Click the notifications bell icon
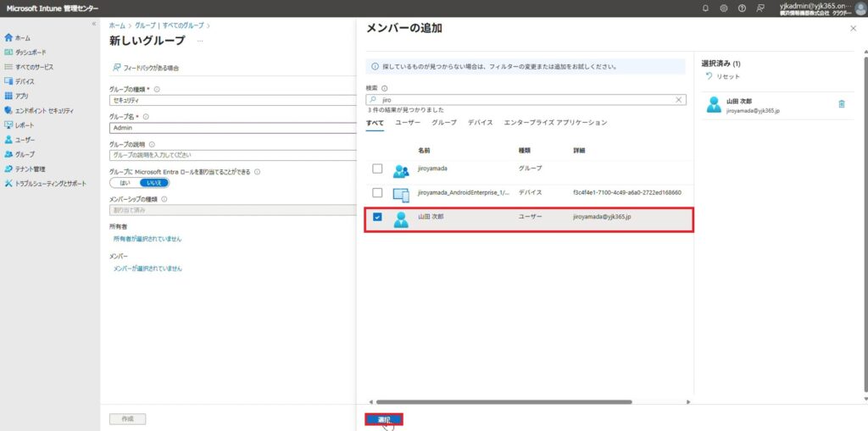Screen dimensions: 868x431 pyautogui.click(x=705, y=8)
